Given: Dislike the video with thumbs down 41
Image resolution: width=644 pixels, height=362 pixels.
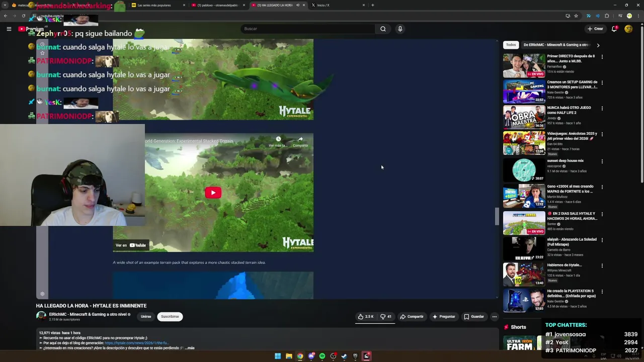Looking at the screenshot, I should pos(386,317).
